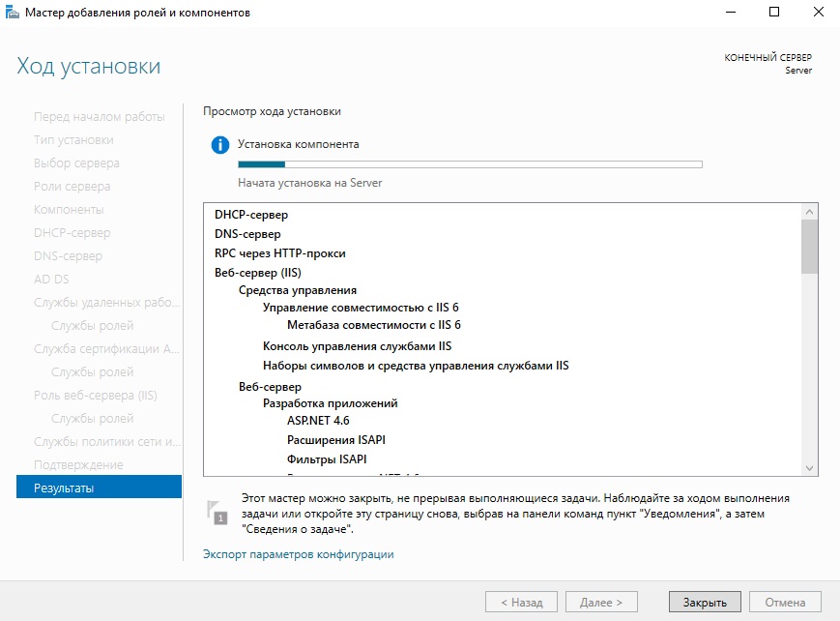This screenshot has width=840, height=621.
Task: Click the Подтверждение step in the sidebar
Action: click(78, 465)
